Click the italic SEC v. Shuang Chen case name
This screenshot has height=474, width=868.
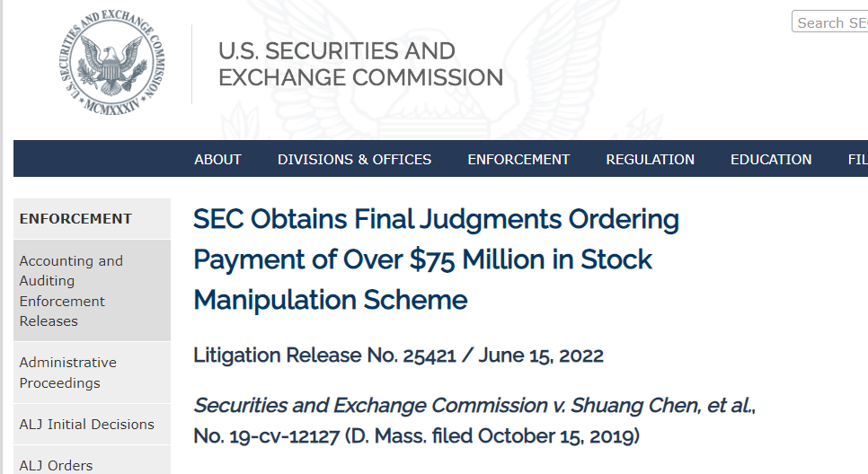(474, 406)
